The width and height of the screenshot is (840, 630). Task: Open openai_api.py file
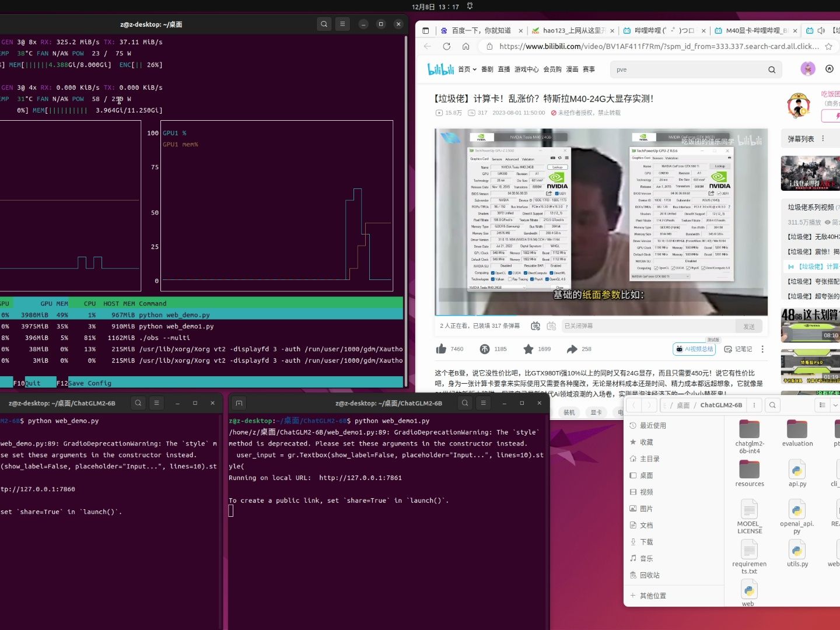click(797, 516)
